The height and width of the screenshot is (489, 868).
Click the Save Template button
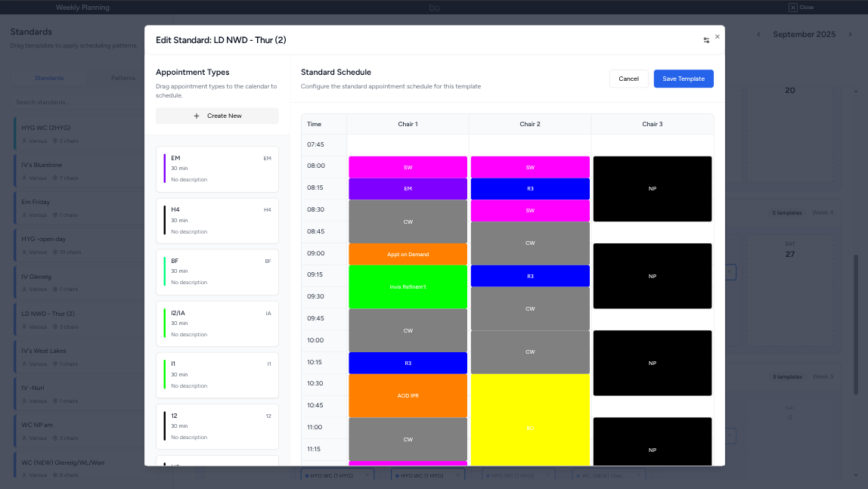pos(683,79)
